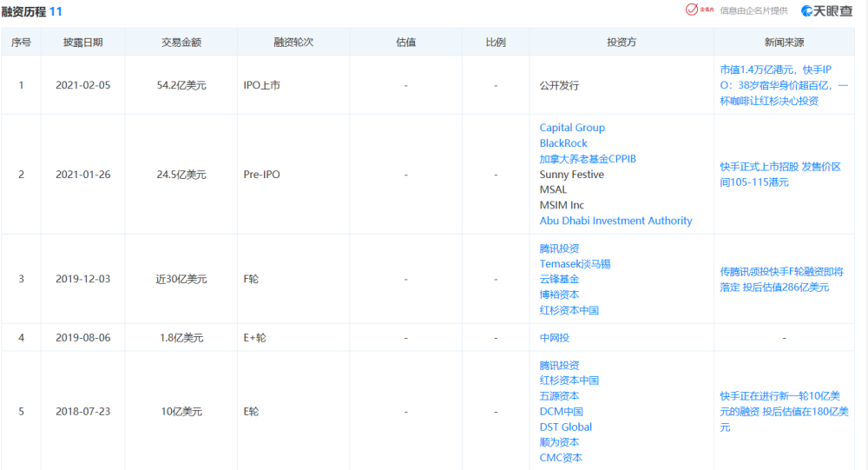Open news link 传腾讯领投快手F轮融资
Screen dimensions: 868x470
click(782, 279)
